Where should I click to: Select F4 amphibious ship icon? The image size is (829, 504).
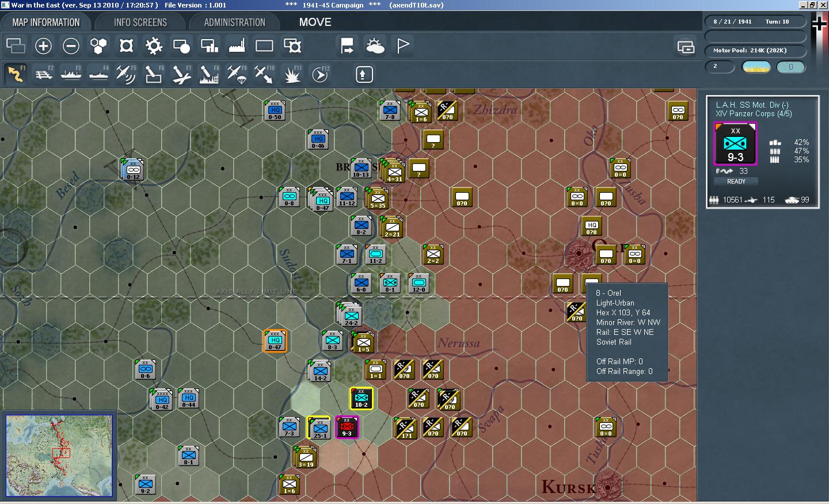point(98,74)
